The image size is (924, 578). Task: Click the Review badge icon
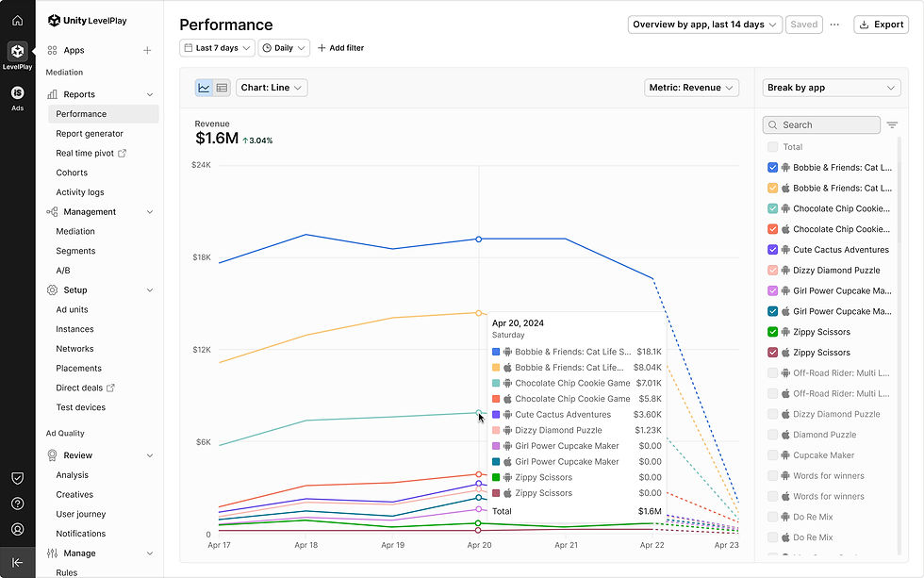pos(53,455)
